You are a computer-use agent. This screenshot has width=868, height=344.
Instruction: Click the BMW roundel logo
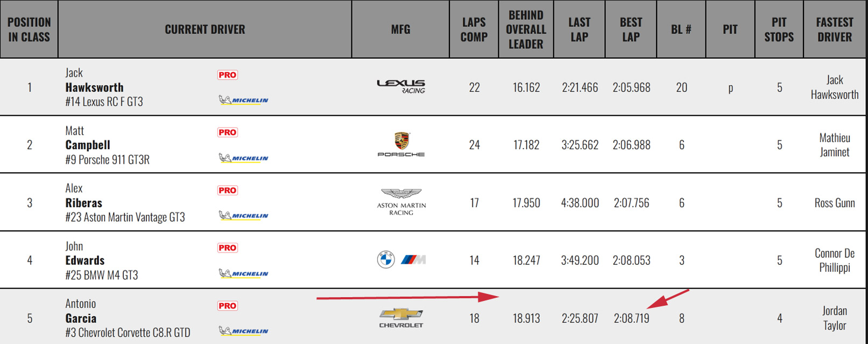(386, 260)
